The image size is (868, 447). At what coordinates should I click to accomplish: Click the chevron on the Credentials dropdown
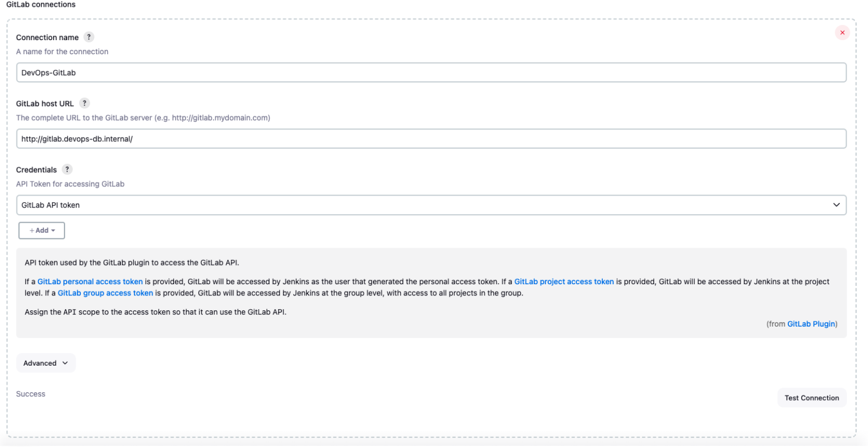pyautogui.click(x=836, y=205)
